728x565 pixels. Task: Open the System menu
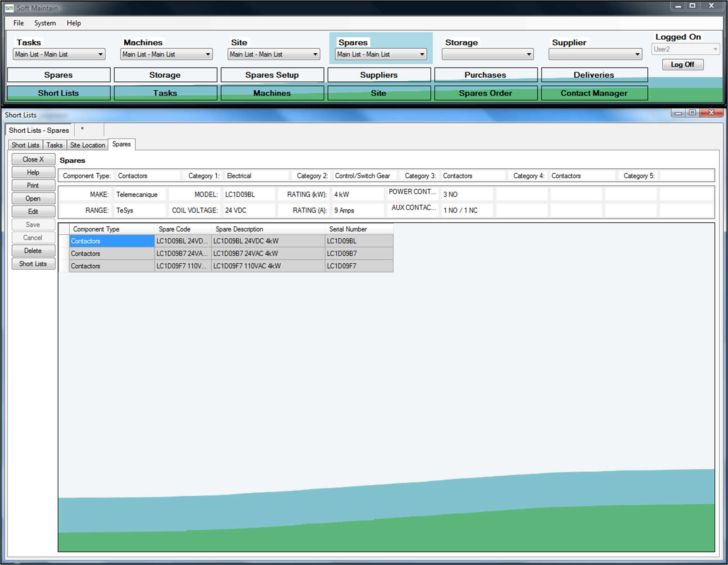point(45,23)
